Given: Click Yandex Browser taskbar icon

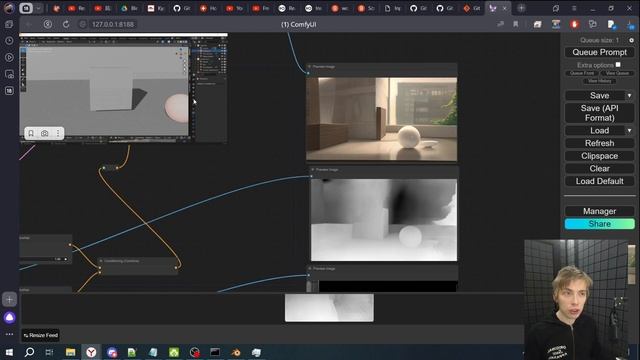Looking at the screenshot, I should [x=91, y=352].
